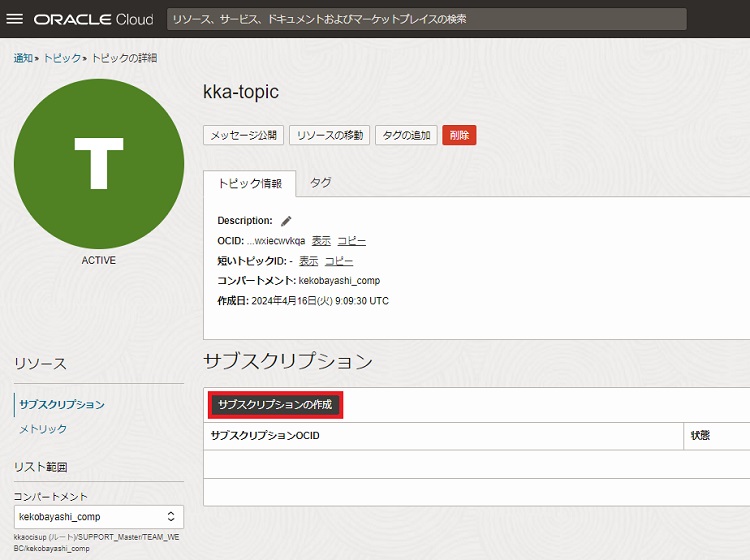Switch to the タグ tab
The height and width of the screenshot is (560, 750).
[321, 183]
